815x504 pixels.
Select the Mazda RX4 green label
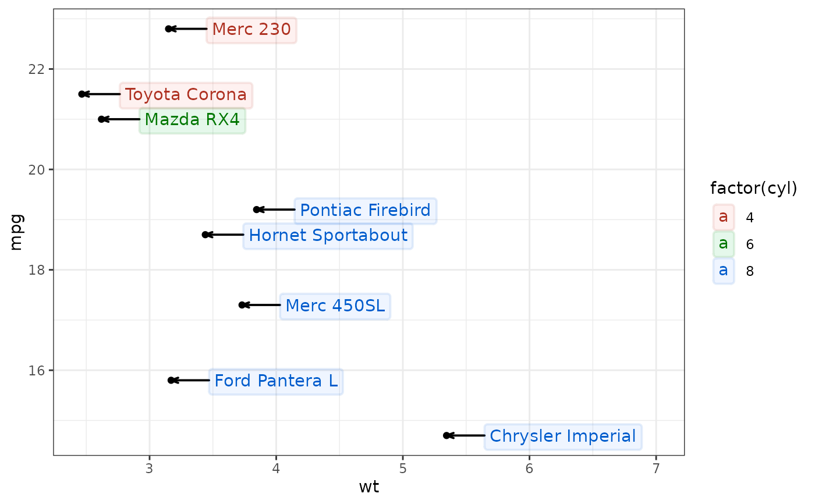point(192,120)
